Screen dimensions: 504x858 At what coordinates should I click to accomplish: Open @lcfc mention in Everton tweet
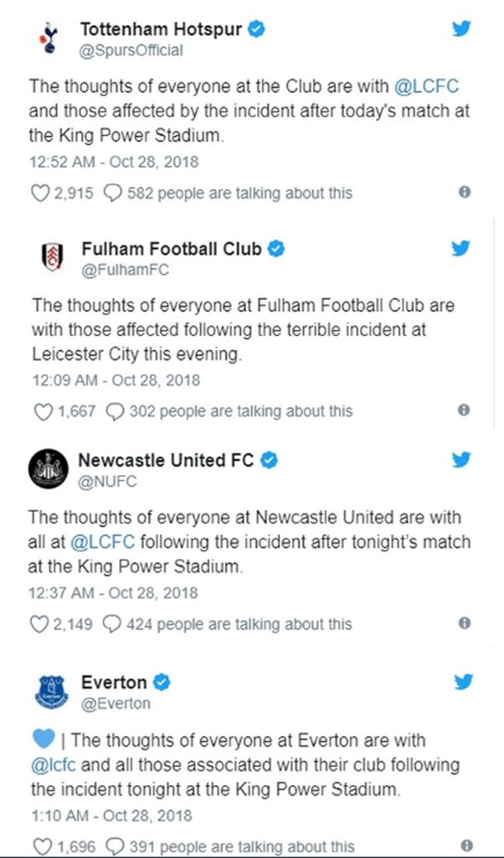pyautogui.click(x=53, y=765)
